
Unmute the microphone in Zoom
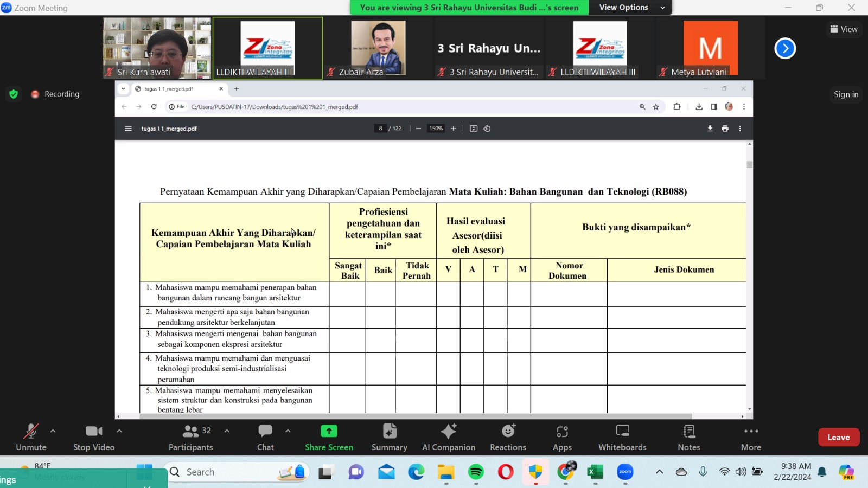click(x=31, y=437)
